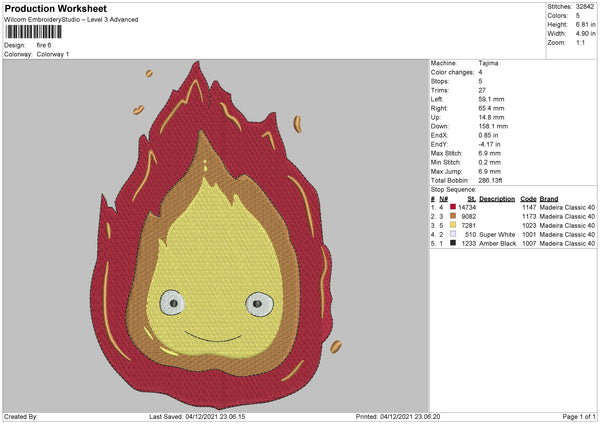This screenshot has height=424, width=600.
Task: Click the Amber Black thread swatch
Action: click(x=453, y=243)
